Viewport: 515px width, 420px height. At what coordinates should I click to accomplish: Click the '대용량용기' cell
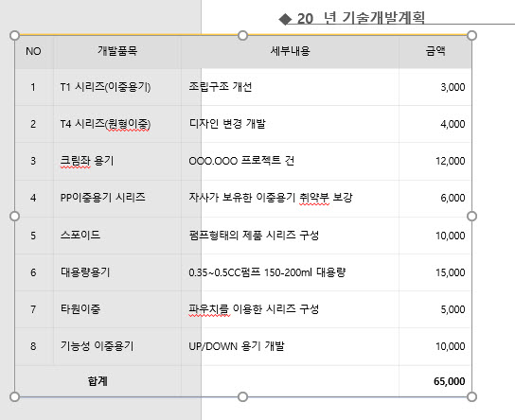[x=117, y=272]
